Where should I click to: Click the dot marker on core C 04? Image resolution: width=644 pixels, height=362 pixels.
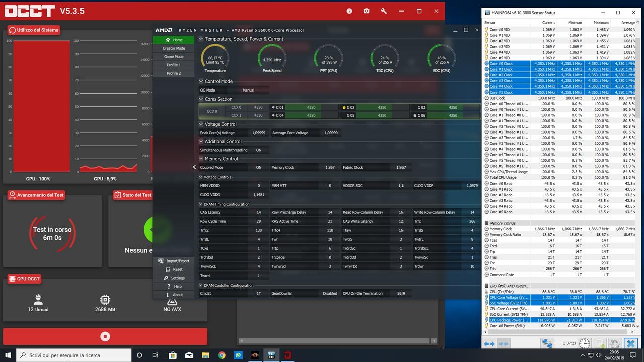click(273, 115)
